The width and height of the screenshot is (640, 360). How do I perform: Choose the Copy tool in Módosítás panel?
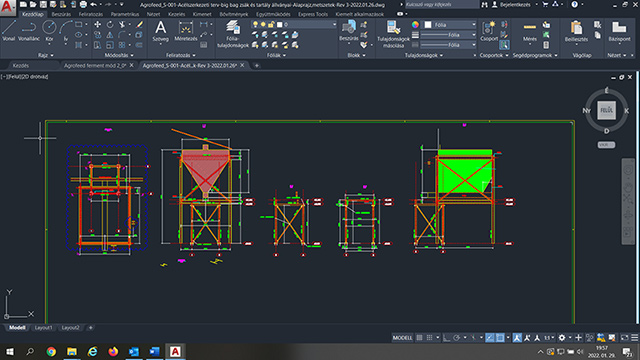coord(98,35)
